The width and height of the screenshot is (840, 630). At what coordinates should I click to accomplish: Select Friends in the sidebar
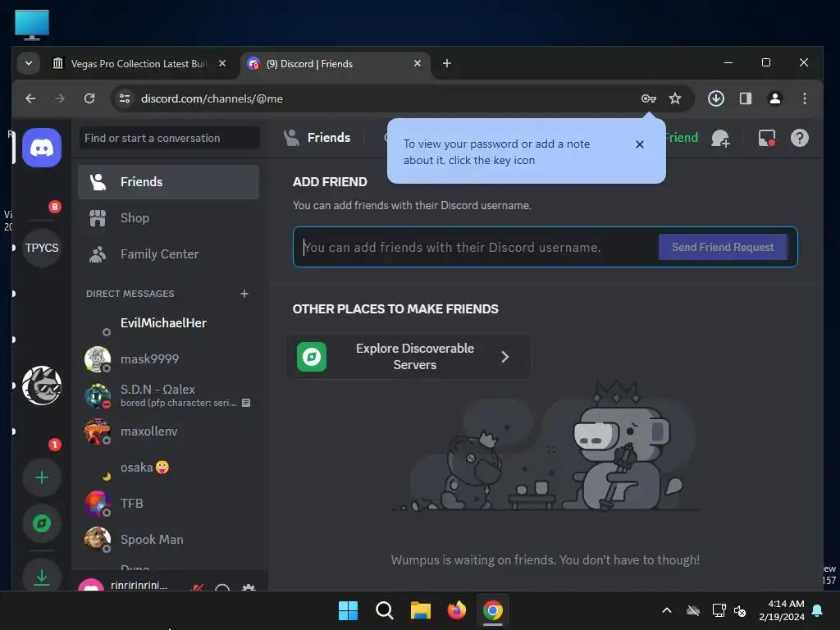click(x=168, y=182)
